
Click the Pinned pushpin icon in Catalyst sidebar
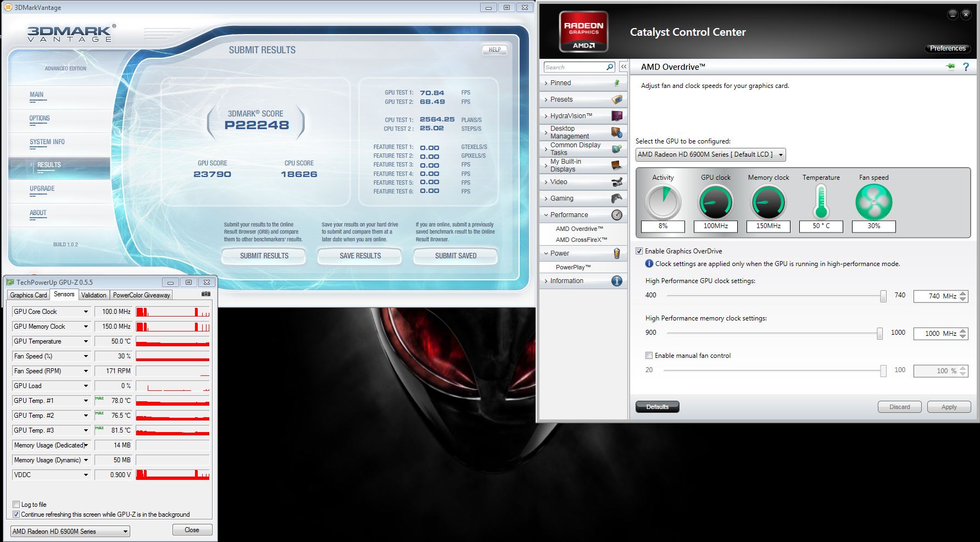pos(617,83)
